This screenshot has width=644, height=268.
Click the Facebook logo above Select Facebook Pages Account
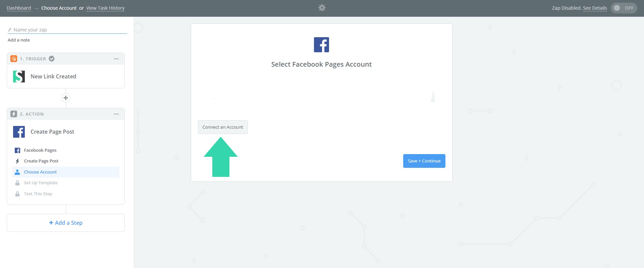tap(321, 44)
